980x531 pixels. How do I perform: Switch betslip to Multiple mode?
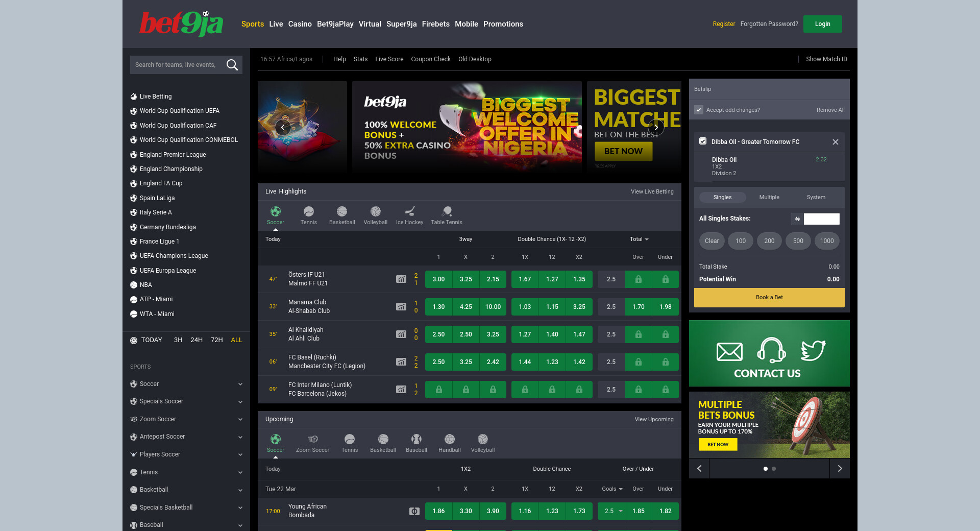click(x=769, y=197)
